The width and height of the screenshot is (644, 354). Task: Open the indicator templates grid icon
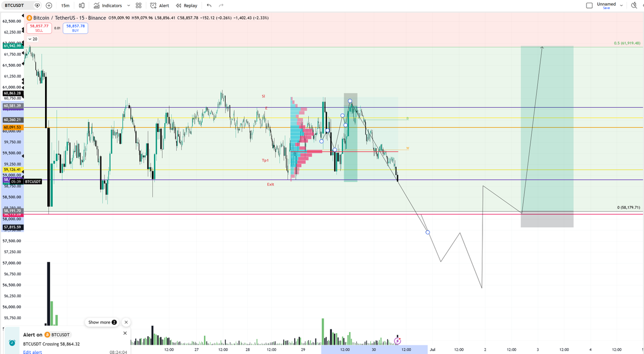pyautogui.click(x=138, y=5)
